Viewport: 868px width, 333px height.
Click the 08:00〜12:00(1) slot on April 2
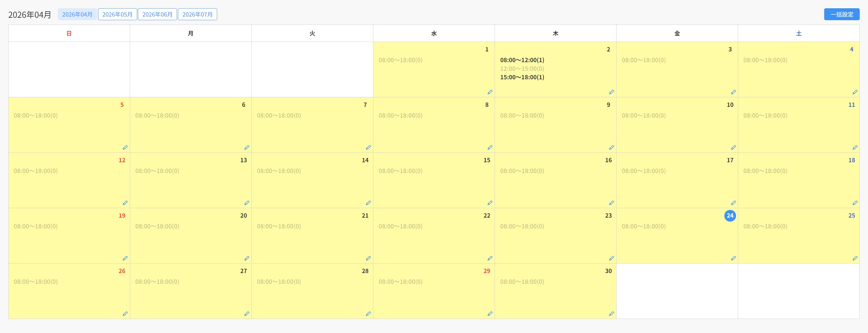pos(522,60)
